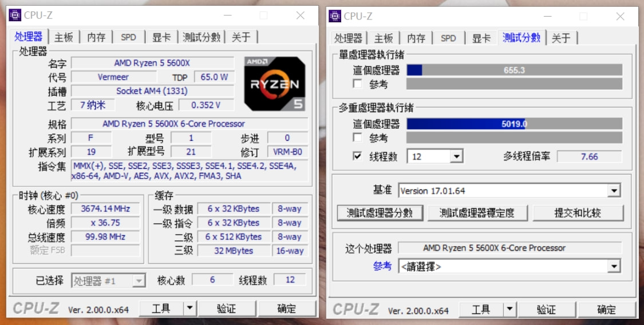Open 内存 tab in right window
This screenshot has width=644, height=325.
click(416, 38)
